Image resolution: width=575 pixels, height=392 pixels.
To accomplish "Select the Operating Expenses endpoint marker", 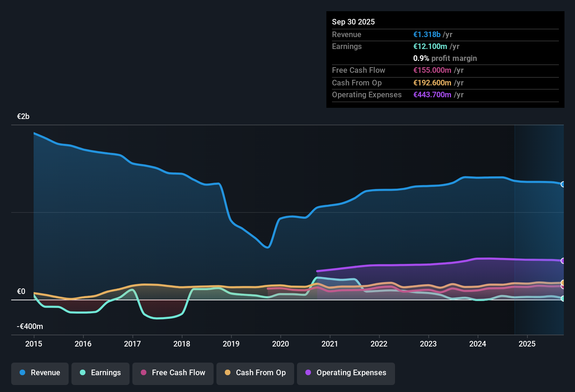I will click(x=563, y=260).
